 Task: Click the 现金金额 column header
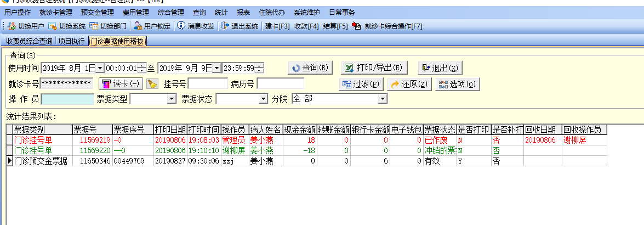pyautogui.click(x=300, y=130)
